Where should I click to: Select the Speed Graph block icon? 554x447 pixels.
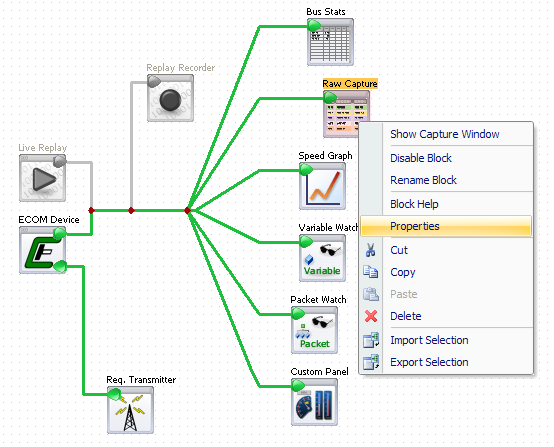(322, 186)
